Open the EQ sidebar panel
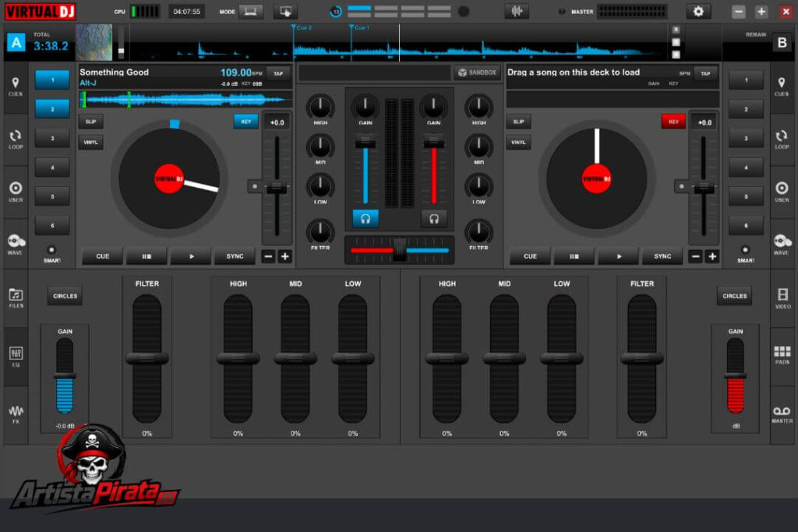 (16, 357)
